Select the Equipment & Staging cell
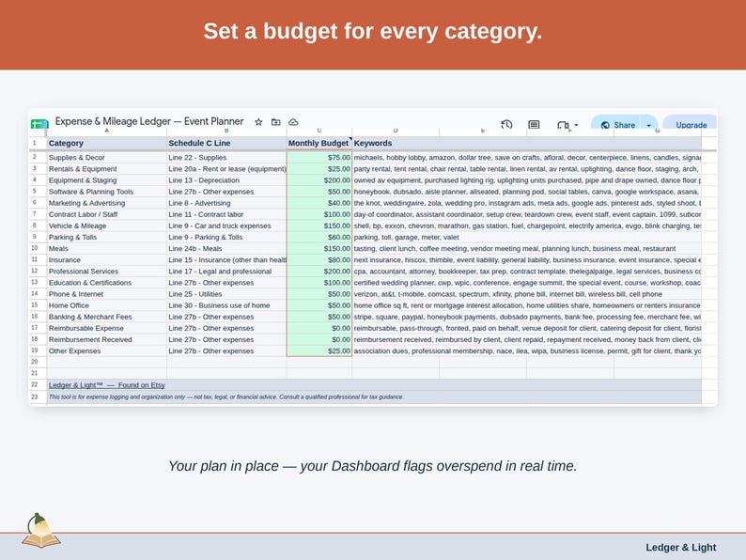 (106, 180)
